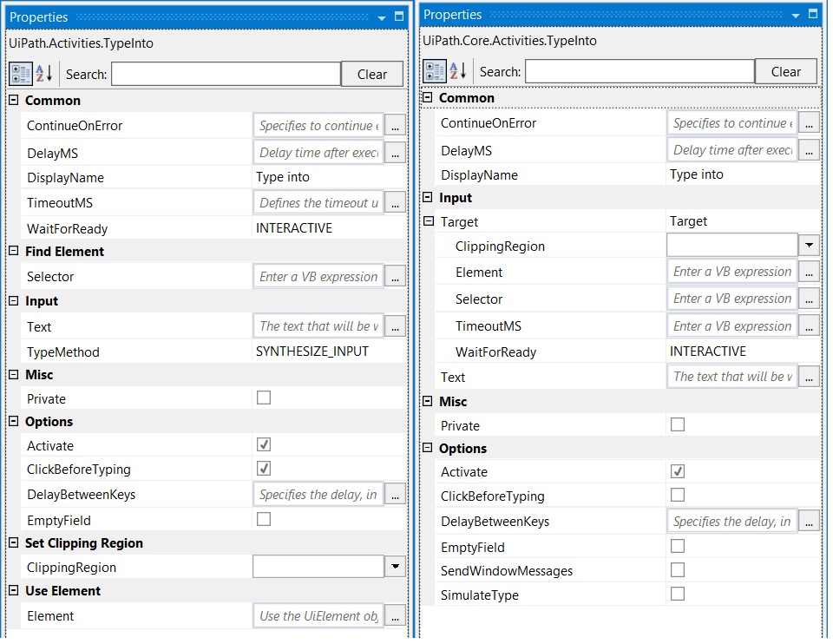Collapse Use Element category
This screenshot has width=833, height=644.
pos(14,590)
